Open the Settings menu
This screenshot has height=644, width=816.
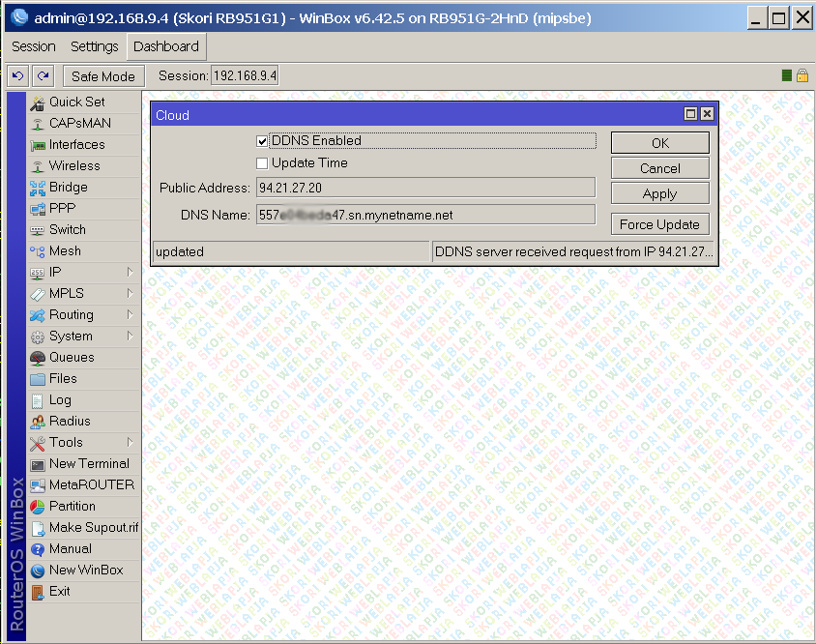(95, 46)
